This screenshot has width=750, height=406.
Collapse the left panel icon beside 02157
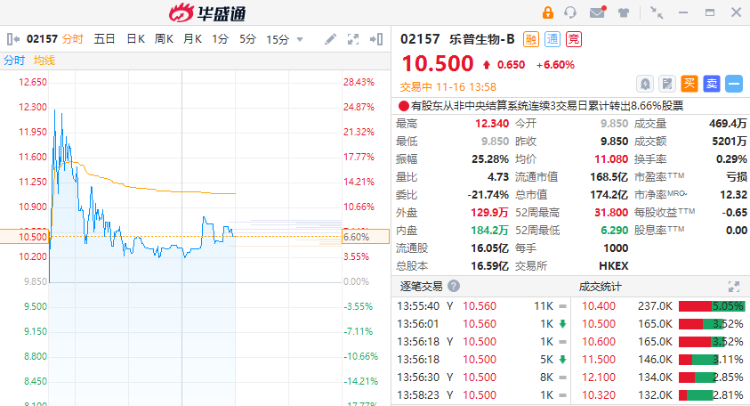[x=13, y=39]
